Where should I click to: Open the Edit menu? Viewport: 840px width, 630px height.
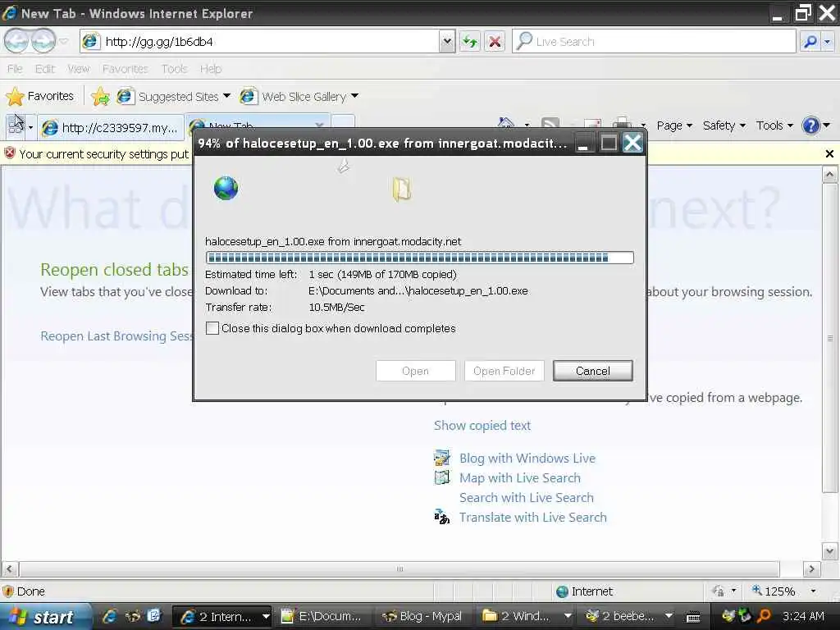(45, 69)
